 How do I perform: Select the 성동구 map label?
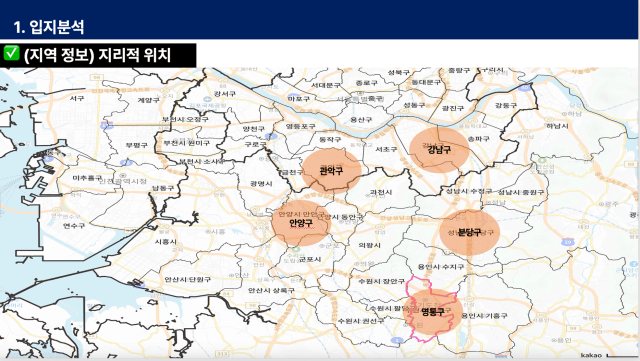[414, 105]
